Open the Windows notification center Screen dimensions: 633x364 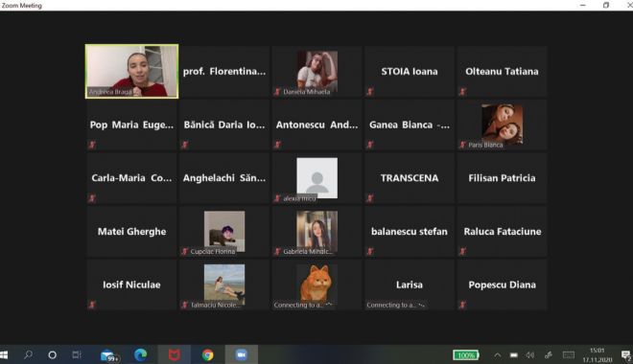pos(625,355)
